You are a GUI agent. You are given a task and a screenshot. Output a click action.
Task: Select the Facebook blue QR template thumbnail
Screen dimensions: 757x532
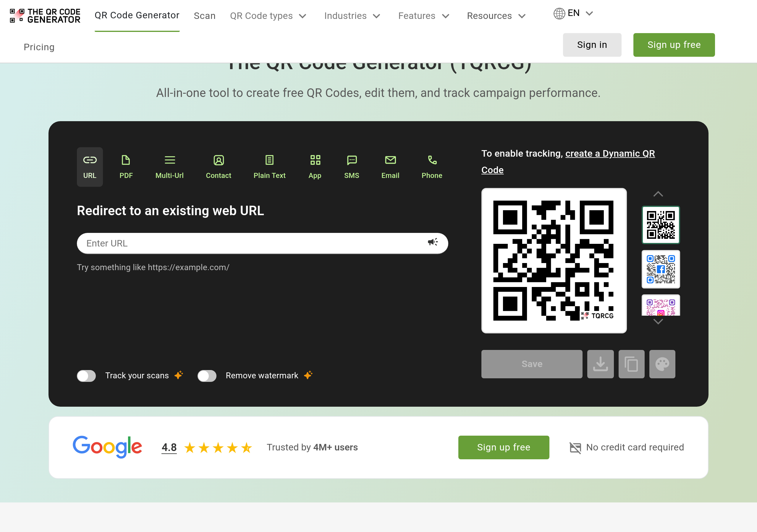pos(661,269)
